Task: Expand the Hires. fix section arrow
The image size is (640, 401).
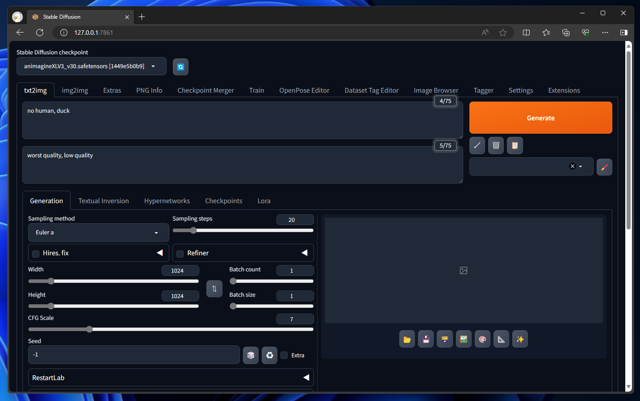Action: pyautogui.click(x=160, y=253)
